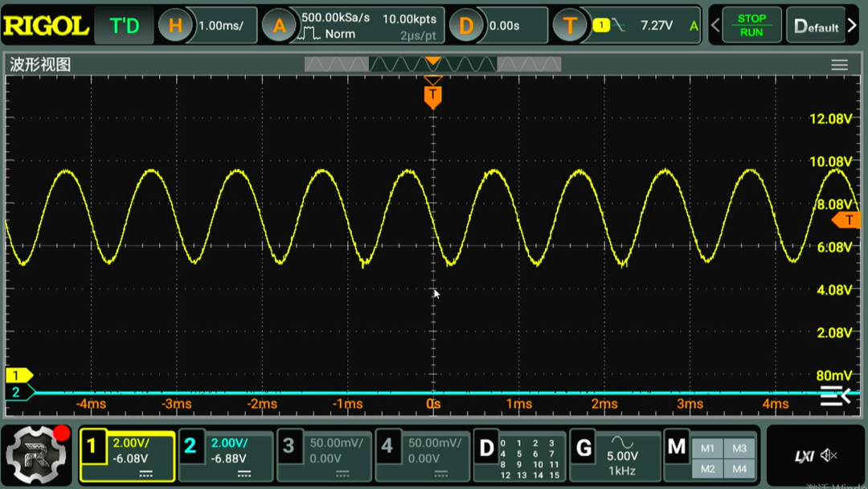Image resolution: width=868 pixels, height=489 pixels.
Task: Select math channel M4
Action: click(739, 469)
